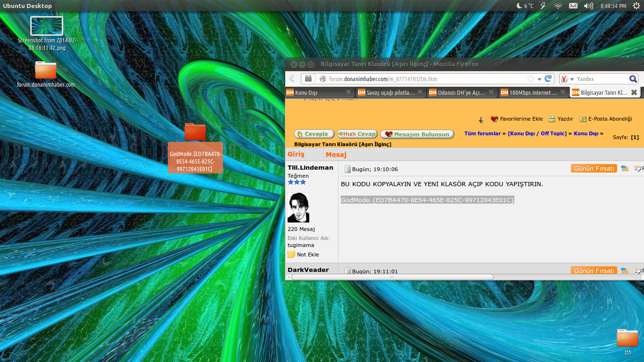Close the 'Savaş uçağı pilotla...' tab
Screen dimensions: 644x362
(420, 92)
